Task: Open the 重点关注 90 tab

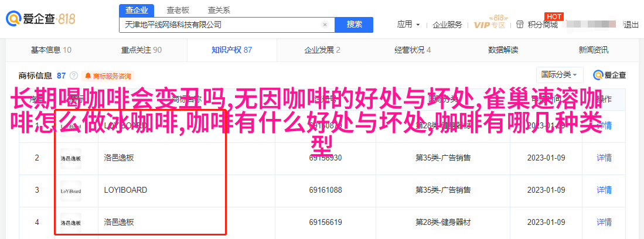Action: (141, 50)
